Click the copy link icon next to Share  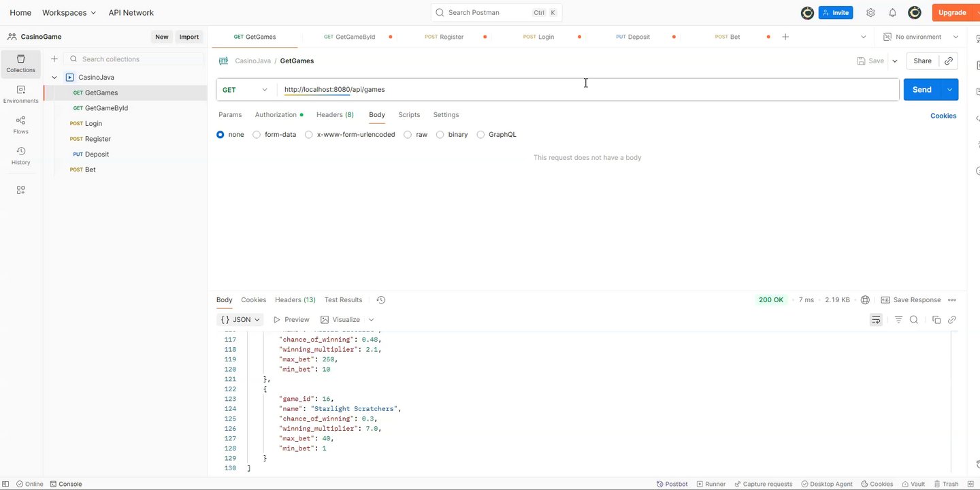[949, 61]
